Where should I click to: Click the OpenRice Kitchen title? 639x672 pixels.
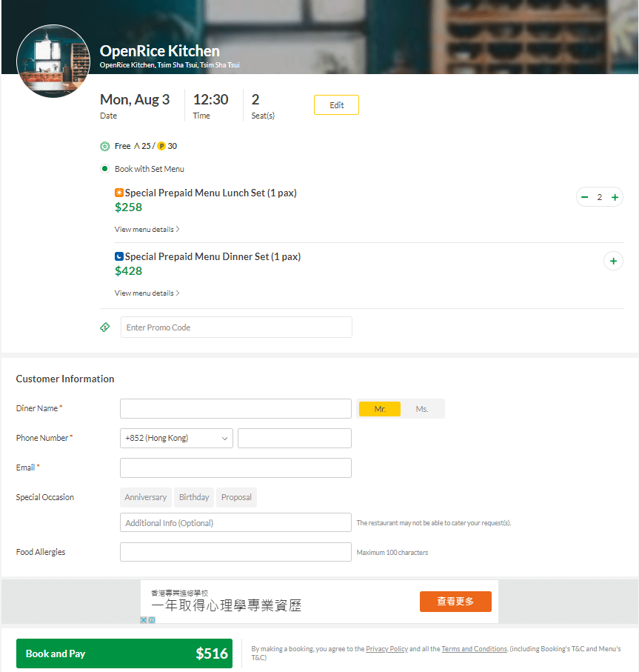(x=160, y=51)
